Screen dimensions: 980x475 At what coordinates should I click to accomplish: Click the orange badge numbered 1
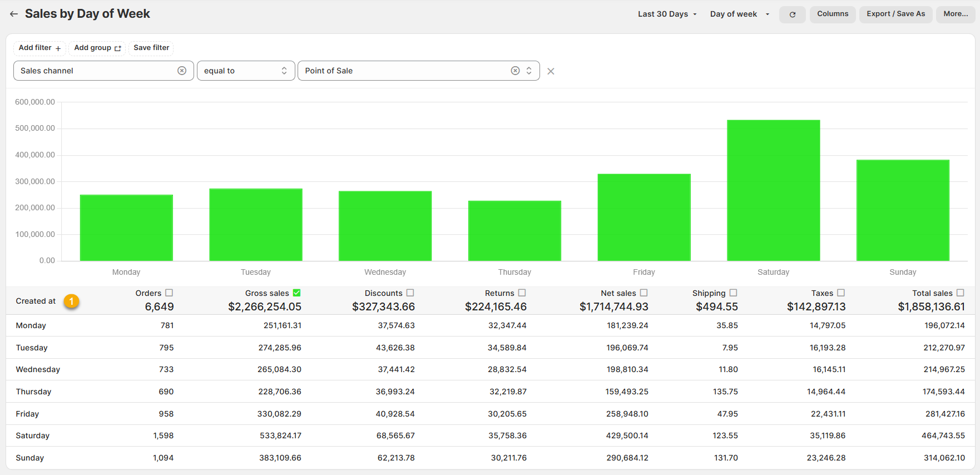pyautogui.click(x=71, y=301)
